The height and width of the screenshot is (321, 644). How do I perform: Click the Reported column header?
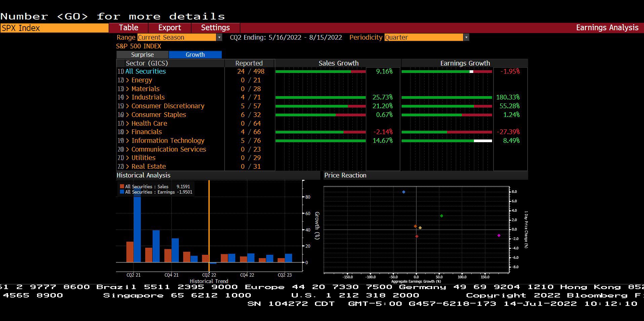[249, 63]
